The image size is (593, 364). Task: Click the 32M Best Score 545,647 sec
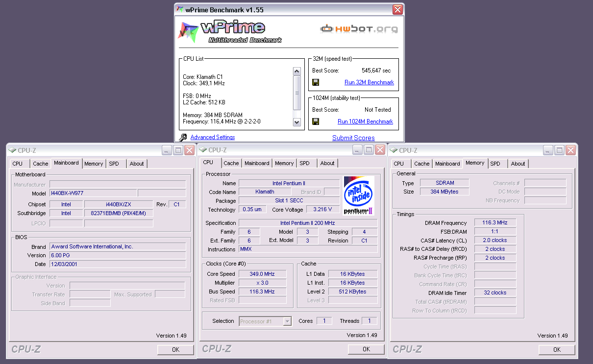(x=376, y=71)
